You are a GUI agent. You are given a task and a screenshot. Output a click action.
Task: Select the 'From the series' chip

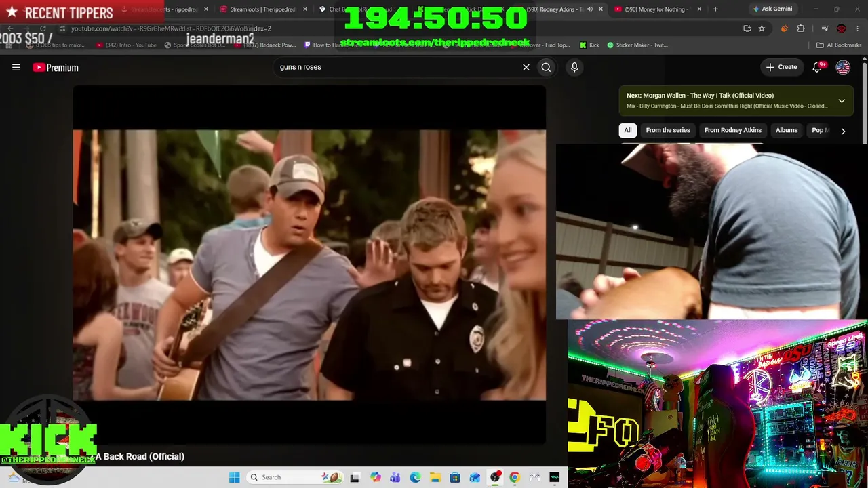pos(668,130)
